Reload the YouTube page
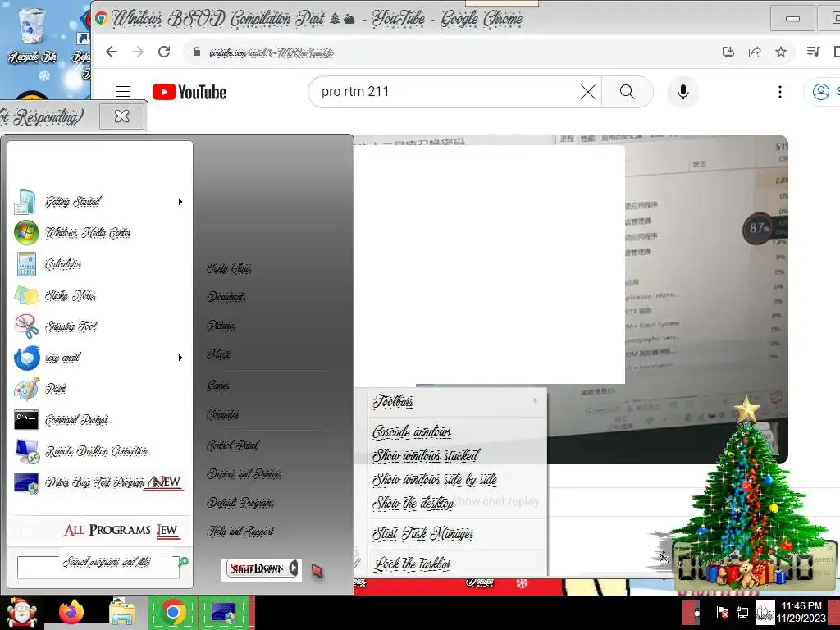The image size is (840, 630). point(164,52)
